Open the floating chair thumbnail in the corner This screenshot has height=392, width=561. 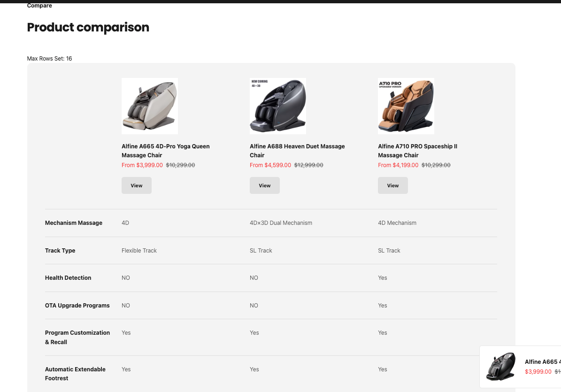500,367
